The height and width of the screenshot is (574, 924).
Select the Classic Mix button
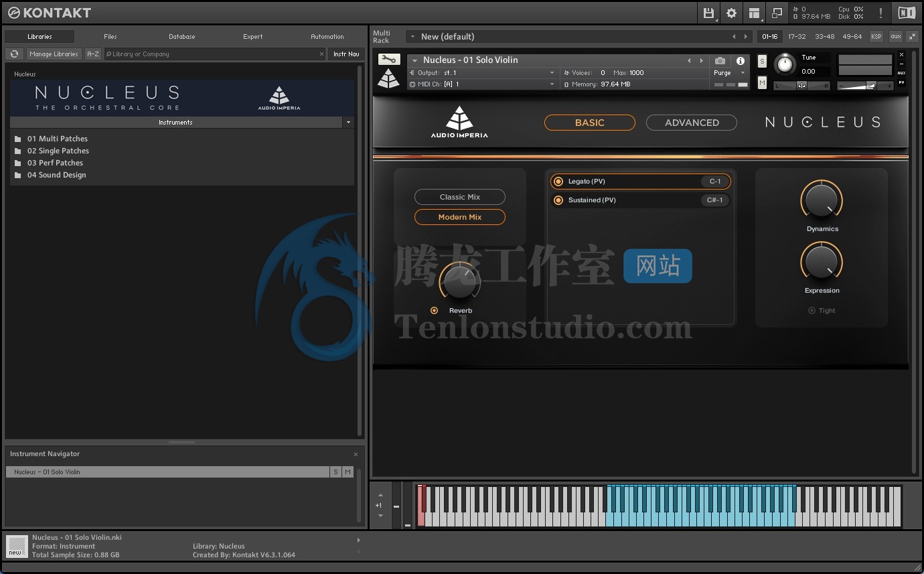point(460,197)
